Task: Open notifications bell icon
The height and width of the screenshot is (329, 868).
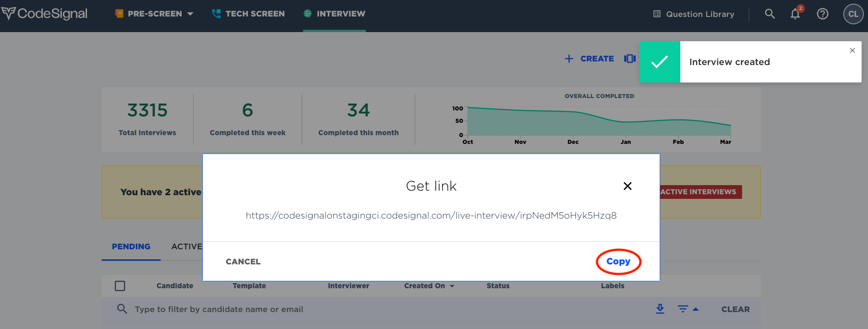Action: 796,14
